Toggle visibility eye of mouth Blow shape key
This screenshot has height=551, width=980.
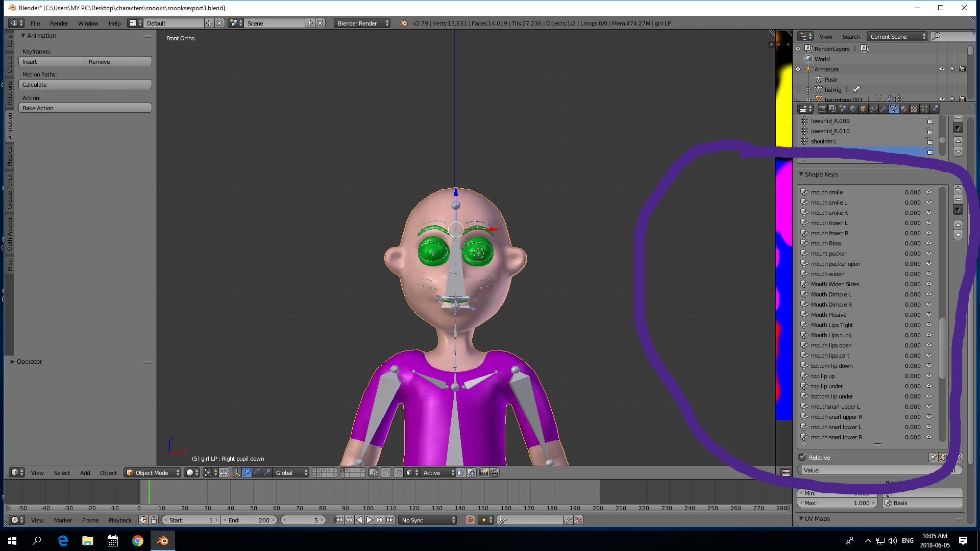click(929, 243)
